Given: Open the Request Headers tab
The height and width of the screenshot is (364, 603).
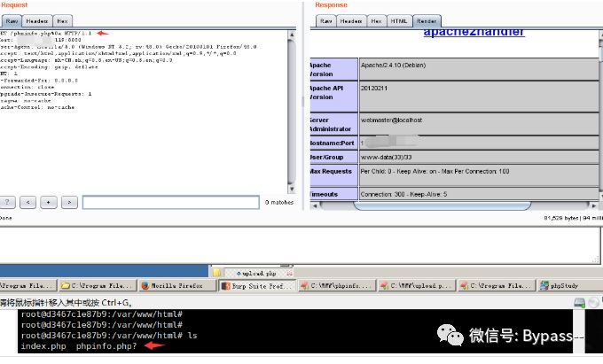Looking at the screenshot, I should pos(37,21).
